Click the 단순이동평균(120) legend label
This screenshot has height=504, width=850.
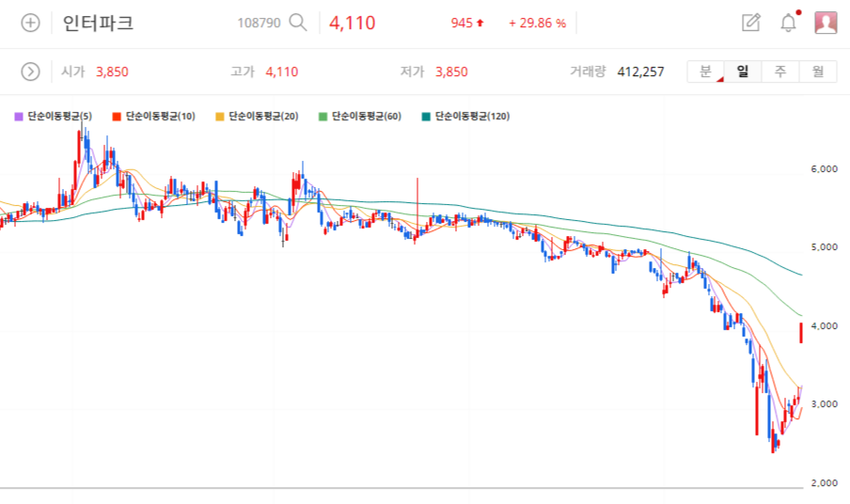tap(472, 116)
